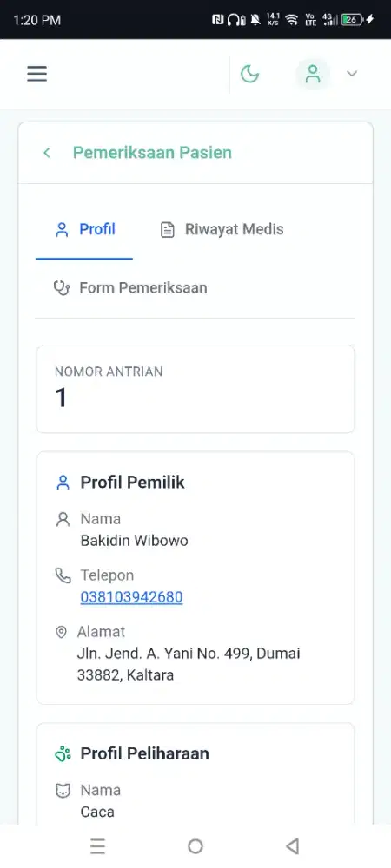The width and height of the screenshot is (391, 868).
Task: Click the Riwayat Medis document icon
Action: (x=167, y=230)
